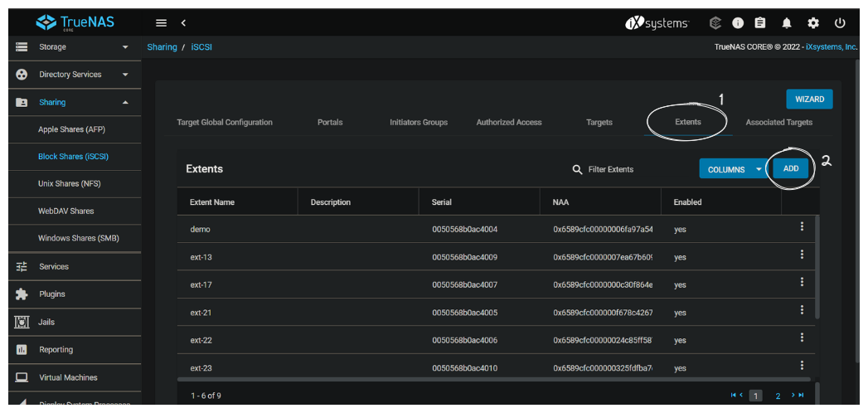
Task: Switch to Target Global Configuration tab
Action: (224, 123)
